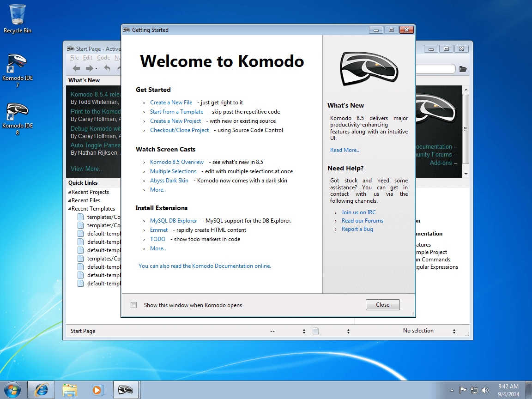This screenshot has height=399, width=532.
Task: Click 'View More..' in Start Page news
Action: tap(86, 169)
